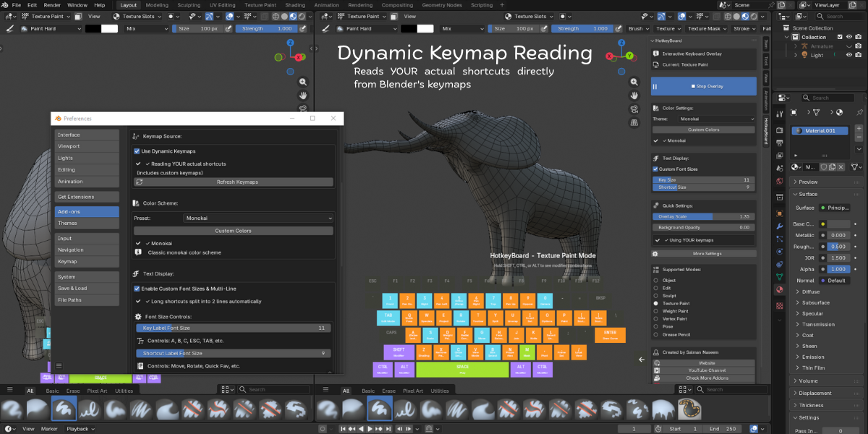Open the Modifier properties wrench icon

779,226
